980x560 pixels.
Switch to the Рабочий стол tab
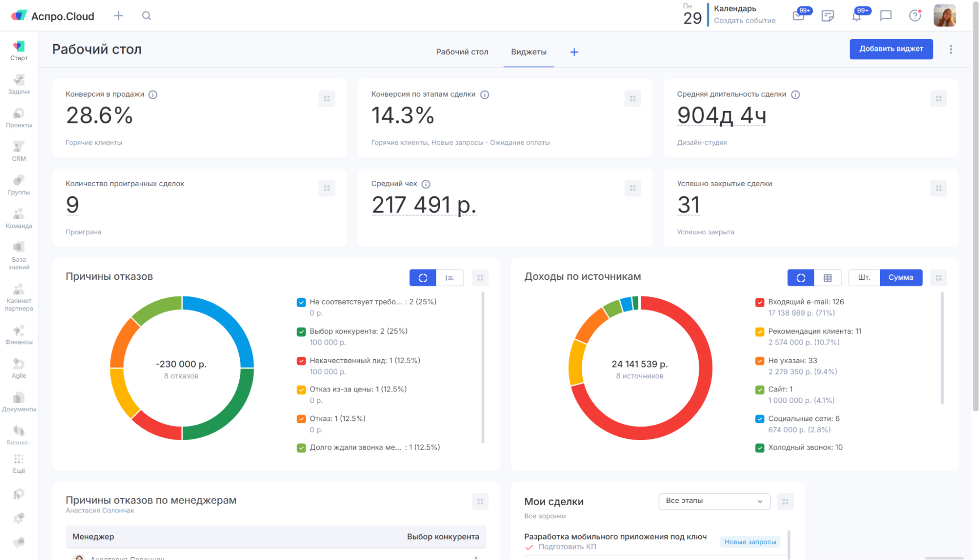click(462, 52)
